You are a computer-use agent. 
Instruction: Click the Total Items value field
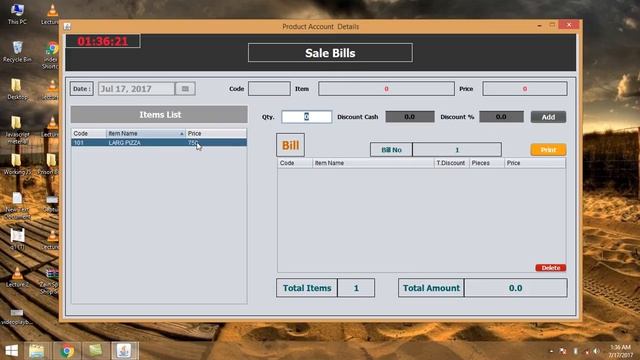(x=356, y=288)
